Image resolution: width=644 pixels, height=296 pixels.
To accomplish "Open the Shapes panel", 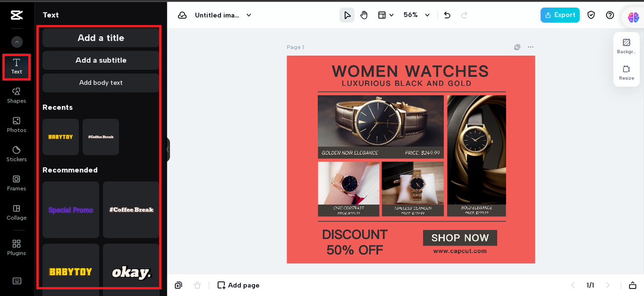I will coord(17,95).
